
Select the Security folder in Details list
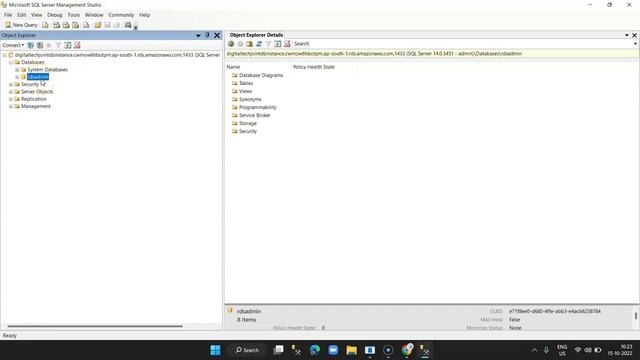[x=248, y=131]
